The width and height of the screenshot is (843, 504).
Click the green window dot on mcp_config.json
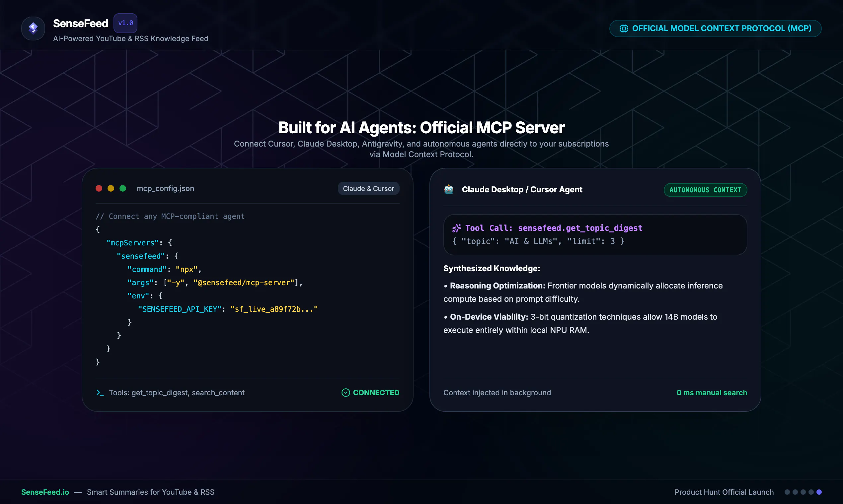123,188
